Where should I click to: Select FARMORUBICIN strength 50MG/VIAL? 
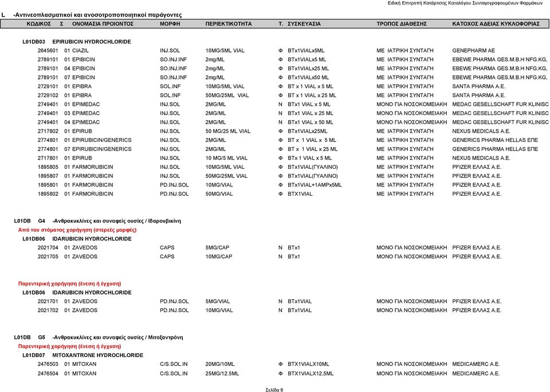coord(219,194)
